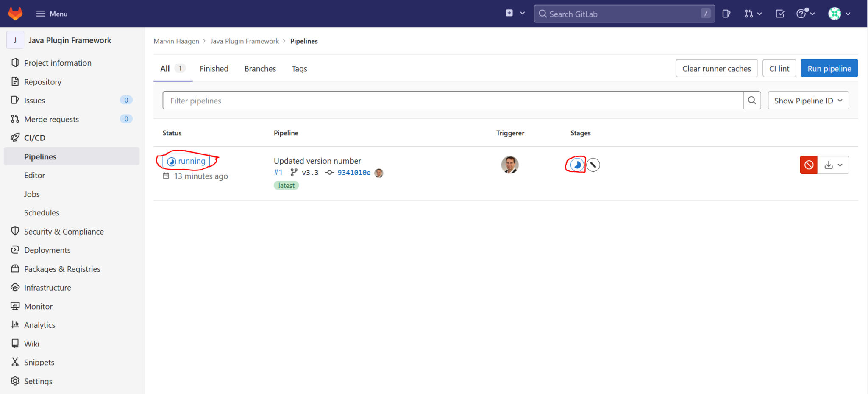The image size is (868, 394).
Task: Click the latest green label badge
Action: click(286, 185)
